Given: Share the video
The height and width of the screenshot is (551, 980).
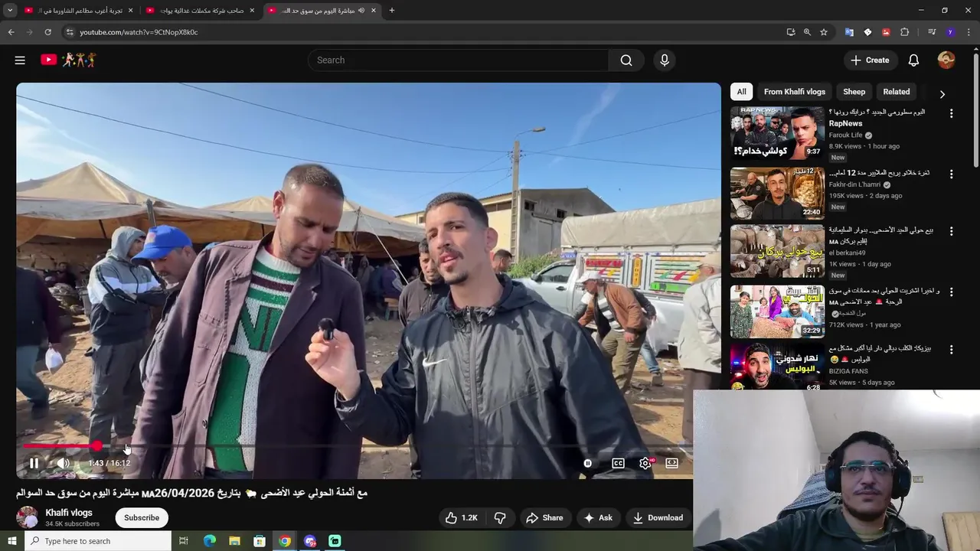Looking at the screenshot, I should (544, 518).
